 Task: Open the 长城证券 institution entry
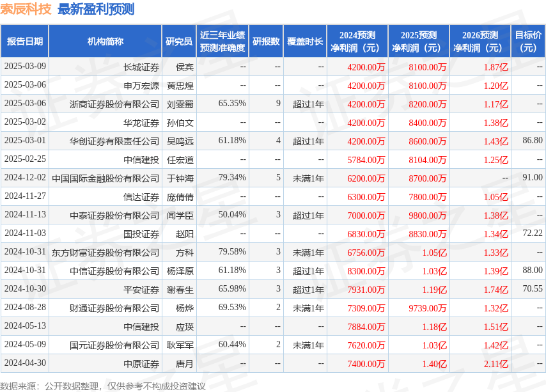(141, 67)
